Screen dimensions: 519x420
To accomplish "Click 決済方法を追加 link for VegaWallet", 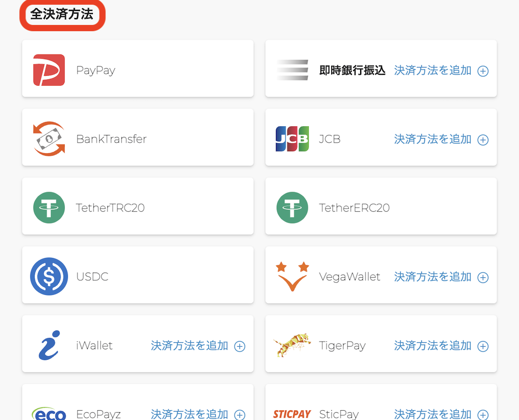I will coord(433,277).
